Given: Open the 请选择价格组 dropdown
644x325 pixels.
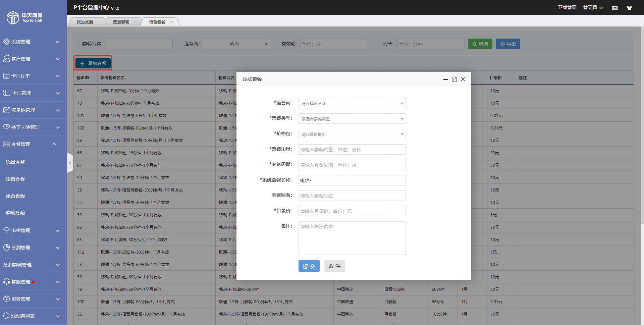Looking at the screenshot, I should (352, 134).
